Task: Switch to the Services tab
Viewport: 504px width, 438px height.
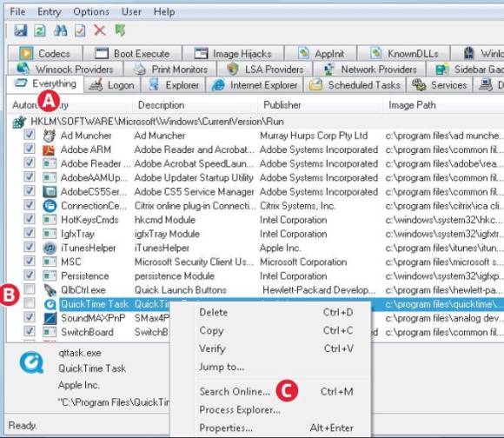Action: pyautogui.click(x=440, y=85)
